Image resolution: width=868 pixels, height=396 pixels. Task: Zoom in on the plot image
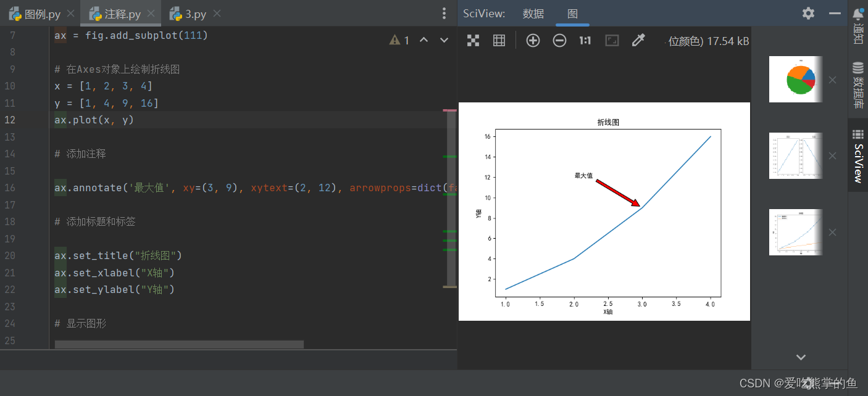[x=533, y=41]
